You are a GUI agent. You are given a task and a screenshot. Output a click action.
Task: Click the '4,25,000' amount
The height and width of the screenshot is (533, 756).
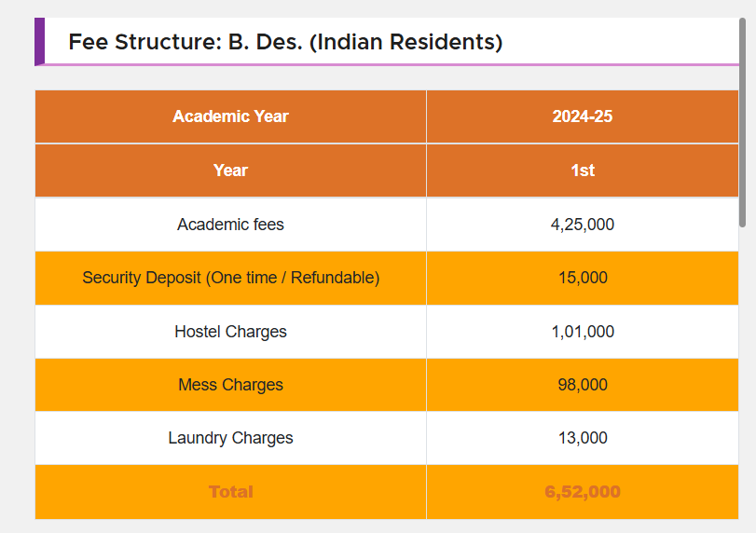pyautogui.click(x=583, y=225)
